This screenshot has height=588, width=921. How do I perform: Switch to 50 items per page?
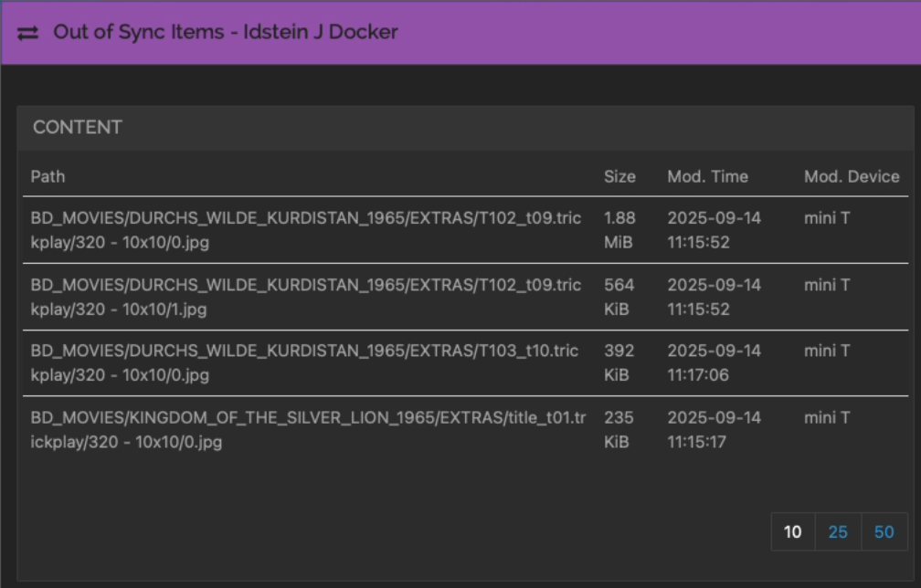tap(884, 532)
